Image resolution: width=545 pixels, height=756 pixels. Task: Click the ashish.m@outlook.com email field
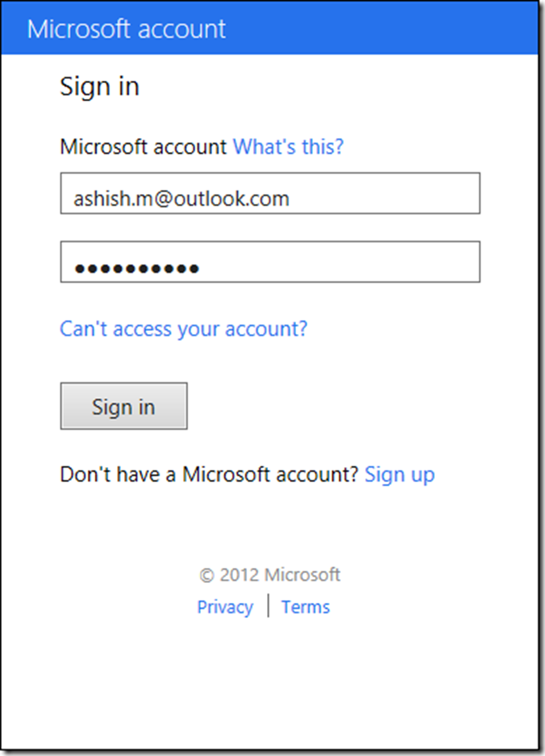pos(270,194)
